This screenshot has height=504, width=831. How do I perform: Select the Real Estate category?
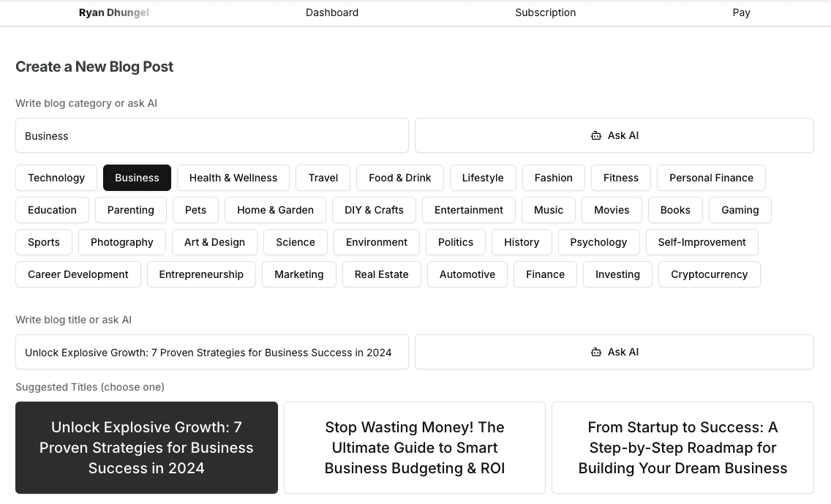coord(382,274)
